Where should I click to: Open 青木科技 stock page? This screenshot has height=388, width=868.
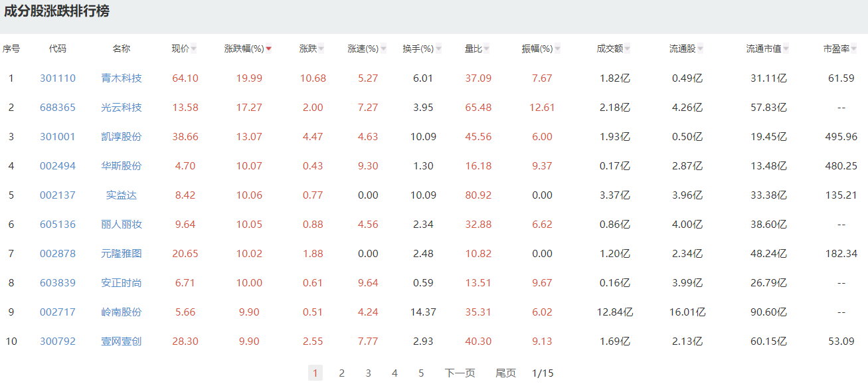pos(122,78)
